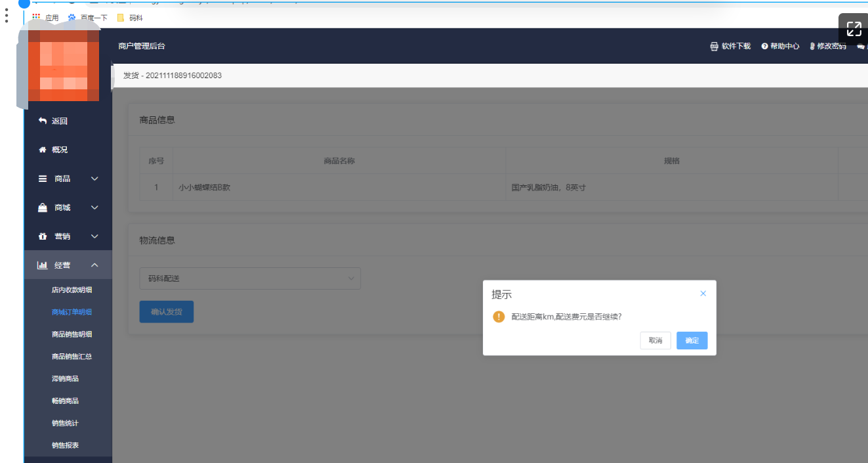Screen dimensions: 868x463
Task: Expand the 商品 menu chevron
Action: (x=94, y=179)
